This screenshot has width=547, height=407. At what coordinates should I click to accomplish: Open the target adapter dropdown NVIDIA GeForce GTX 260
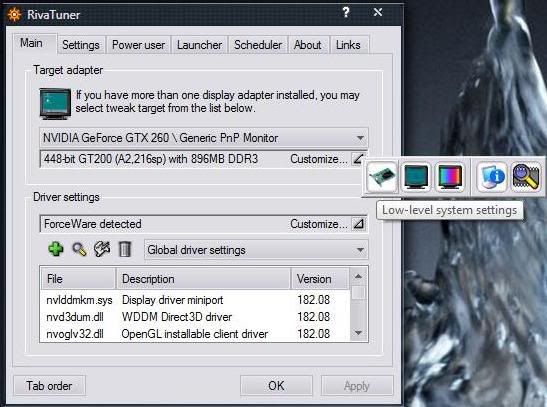(204, 138)
